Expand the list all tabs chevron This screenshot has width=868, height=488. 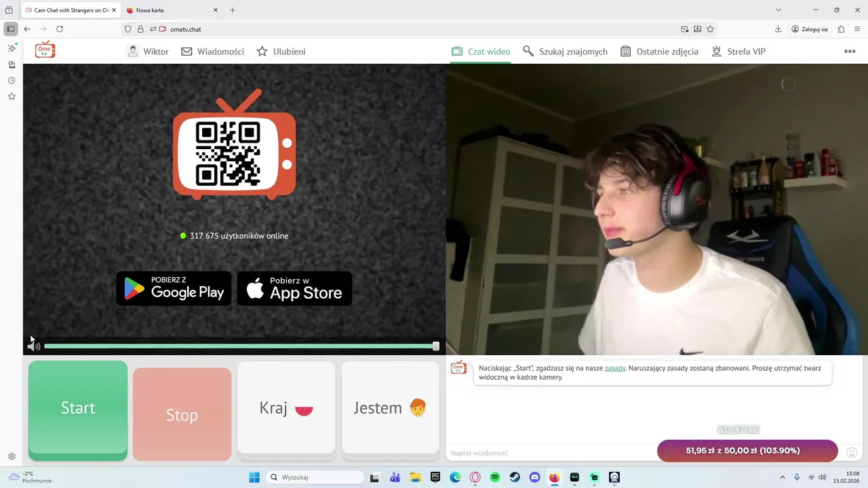click(x=778, y=10)
